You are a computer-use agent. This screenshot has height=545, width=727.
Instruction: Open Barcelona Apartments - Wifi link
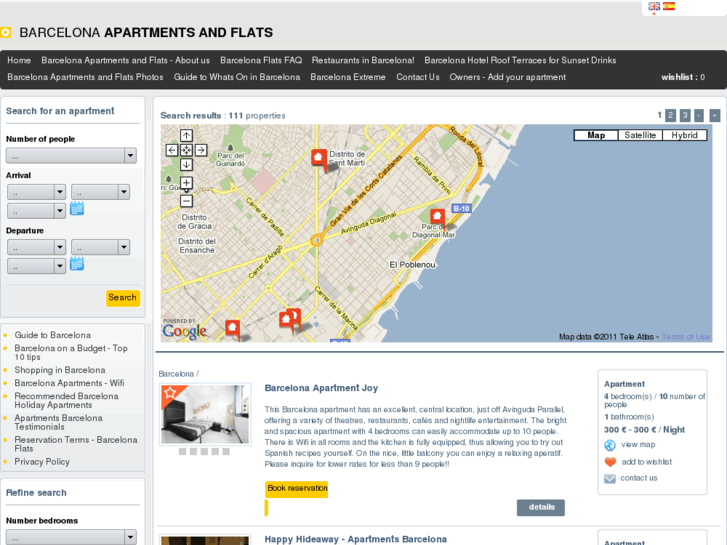[x=69, y=383]
